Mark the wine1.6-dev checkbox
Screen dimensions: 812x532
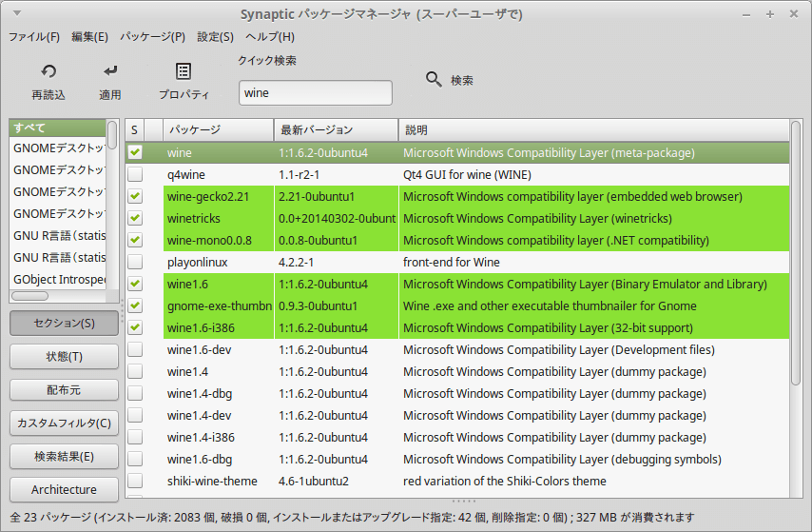pyautogui.click(x=135, y=349)
